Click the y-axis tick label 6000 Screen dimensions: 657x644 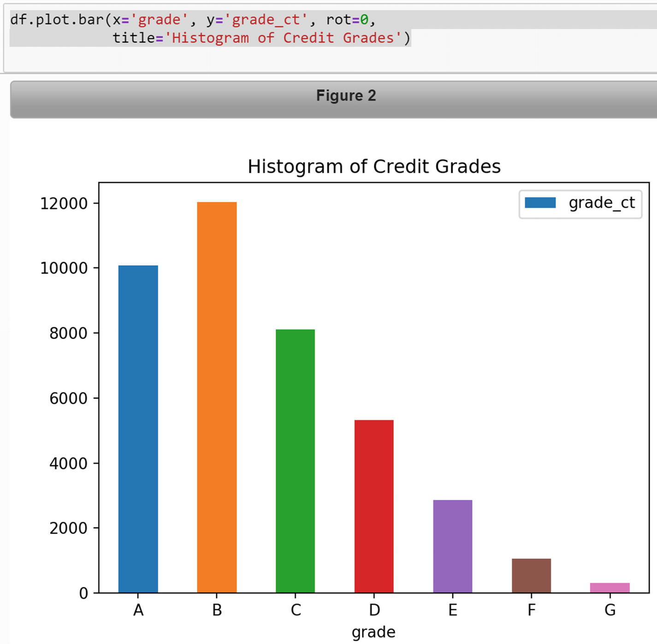click(x=69, y=398)
